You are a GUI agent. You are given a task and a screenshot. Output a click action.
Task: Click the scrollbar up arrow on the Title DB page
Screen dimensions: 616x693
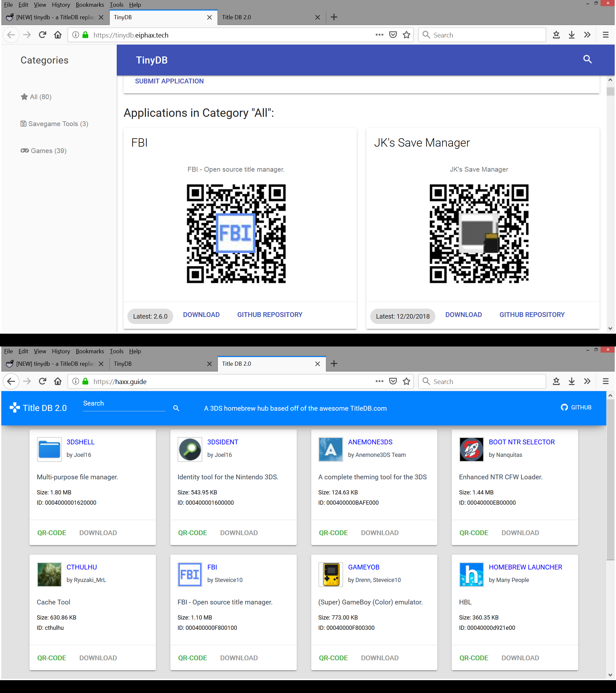click(610, 395)
